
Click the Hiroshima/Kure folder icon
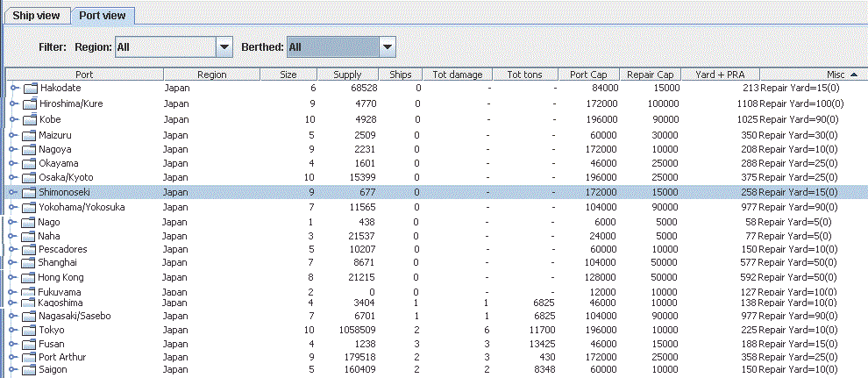pyautogui.click(x=30, y=103)
